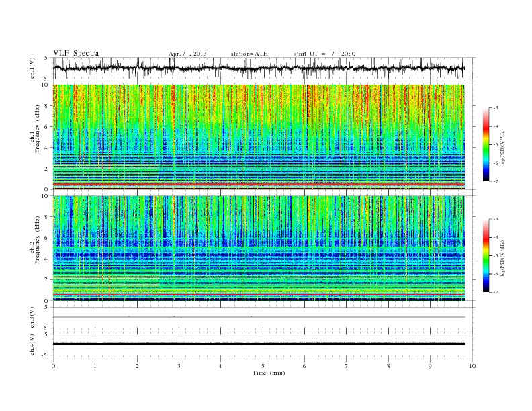Select the "ch.1 (V)" waveform axis label
The image size is (532, 411).
(x=32, y=68)
